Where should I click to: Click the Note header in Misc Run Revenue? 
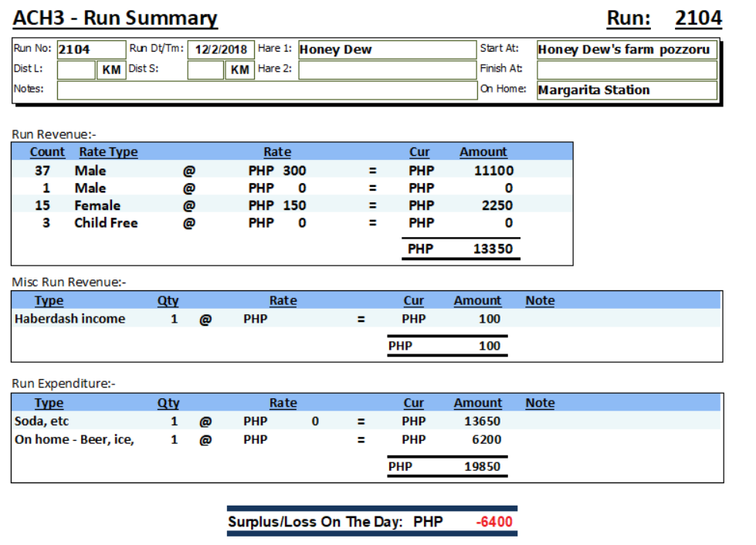(x=540, y=300)
